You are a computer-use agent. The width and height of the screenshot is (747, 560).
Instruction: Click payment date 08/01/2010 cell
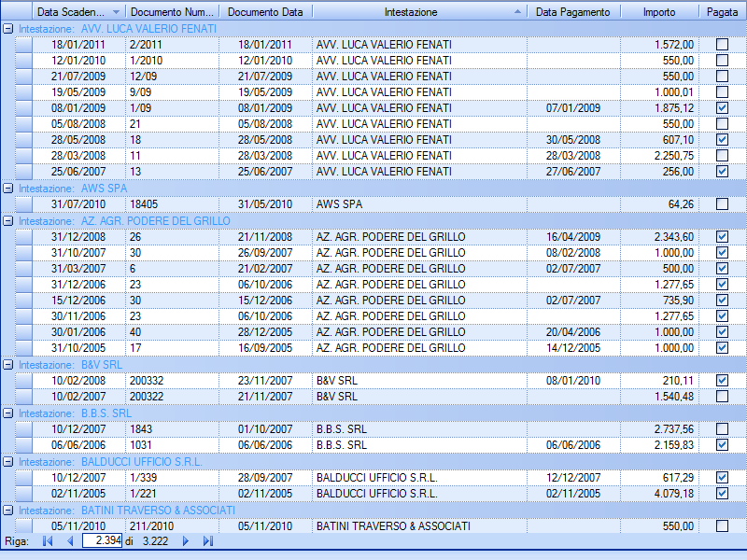tap(573, 381)
